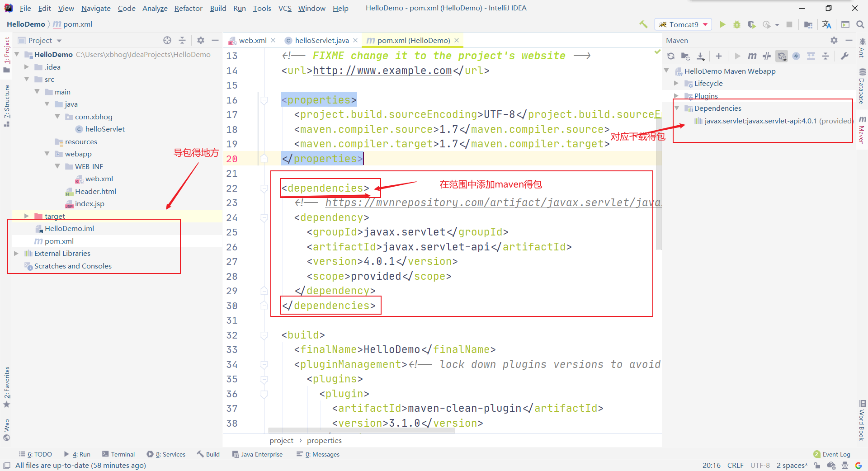
Task: Open 6: TODO tool window
Action: 35,454
